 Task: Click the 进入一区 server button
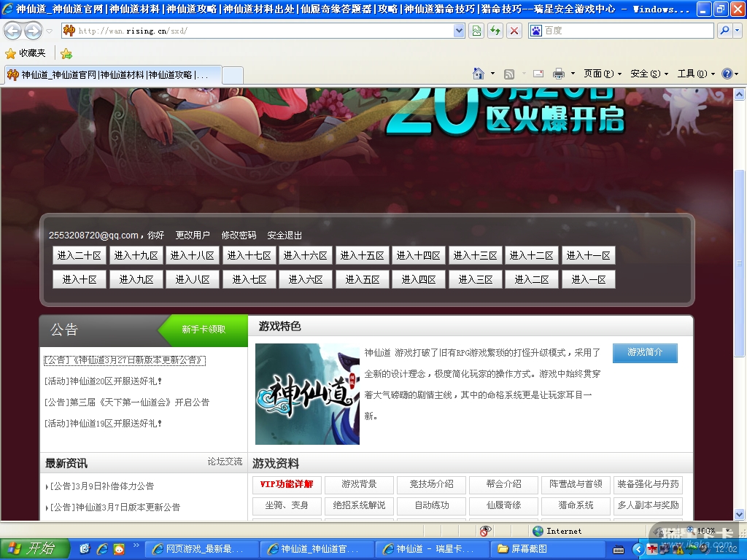tap(589, 279)
